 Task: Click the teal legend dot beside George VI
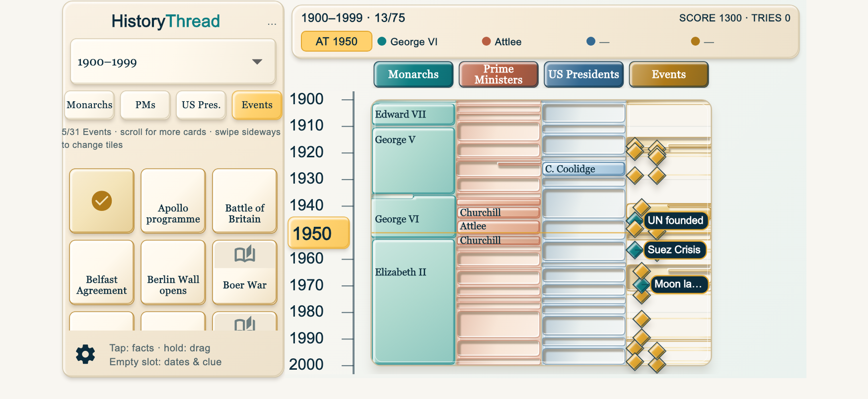click(x=382, y=41)
